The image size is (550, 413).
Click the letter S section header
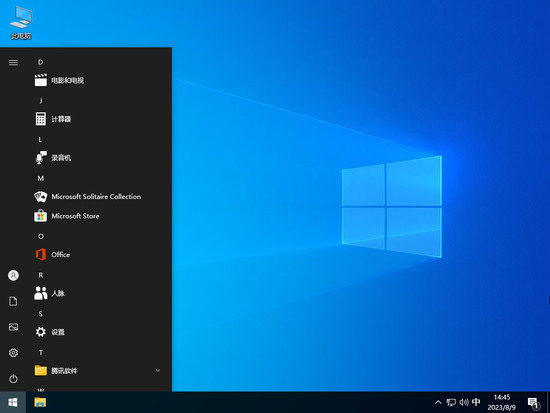[41, 314]
